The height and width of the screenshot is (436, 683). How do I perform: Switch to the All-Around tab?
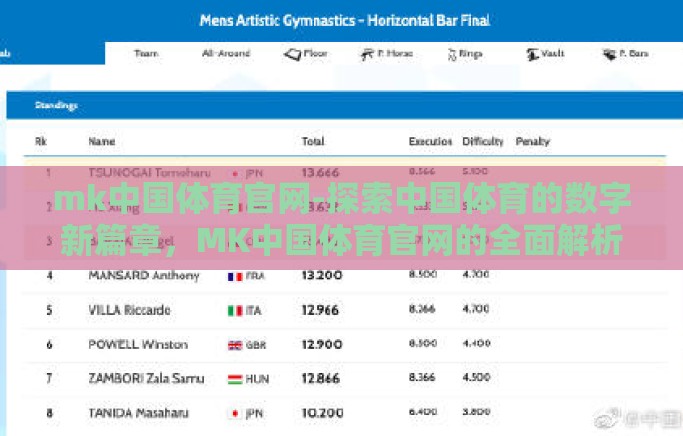(226, 54)
